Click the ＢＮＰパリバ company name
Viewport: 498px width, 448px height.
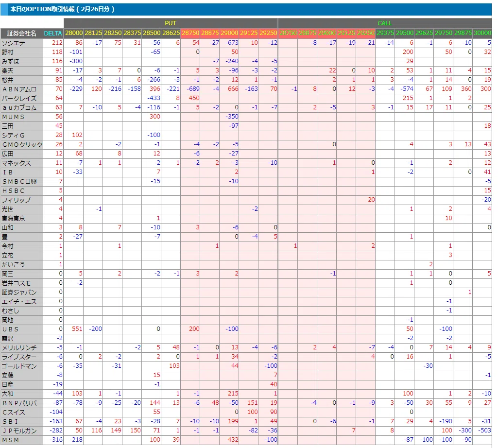(x=19, y=403)
